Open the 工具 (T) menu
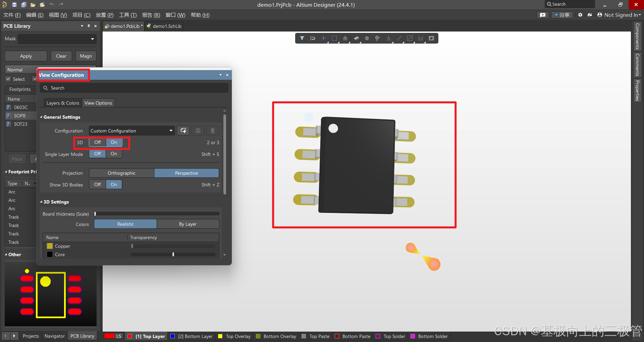Image resolution: width=644 pixels, height=342 pixels. tap(128, 15)
